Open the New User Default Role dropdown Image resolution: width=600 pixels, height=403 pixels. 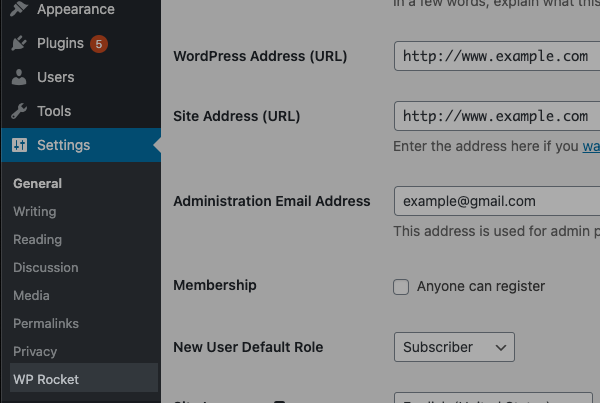point(454,347)
